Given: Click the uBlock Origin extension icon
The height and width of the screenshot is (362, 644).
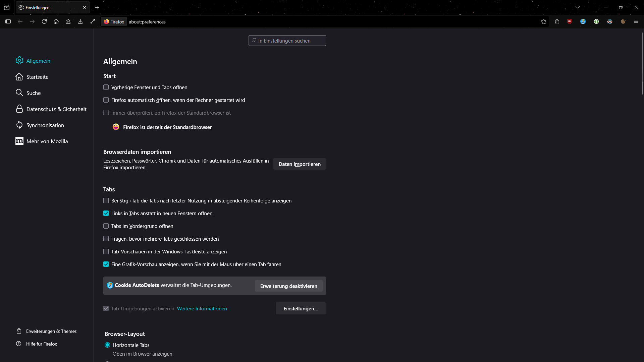Looking at the screenshot, I should (570, 21).
